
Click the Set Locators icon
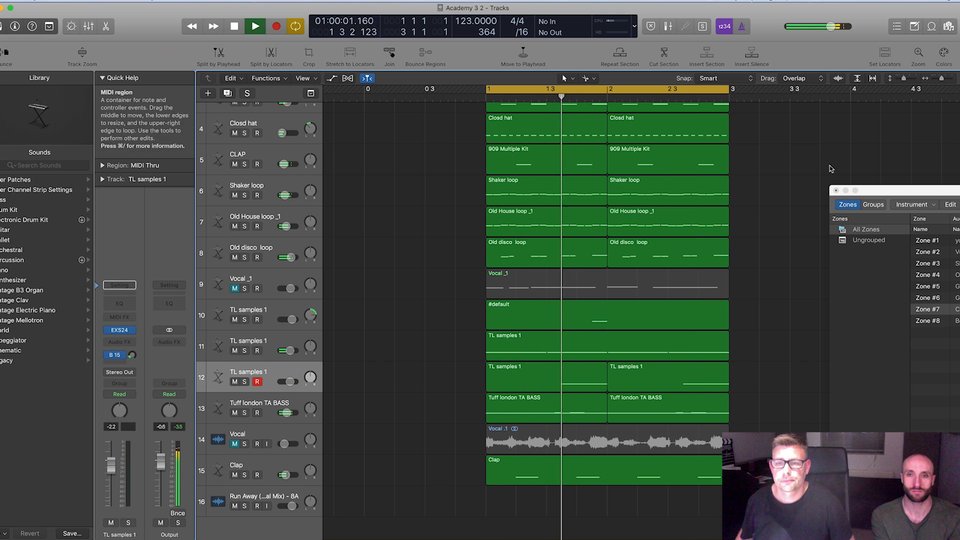coord(885,53)
